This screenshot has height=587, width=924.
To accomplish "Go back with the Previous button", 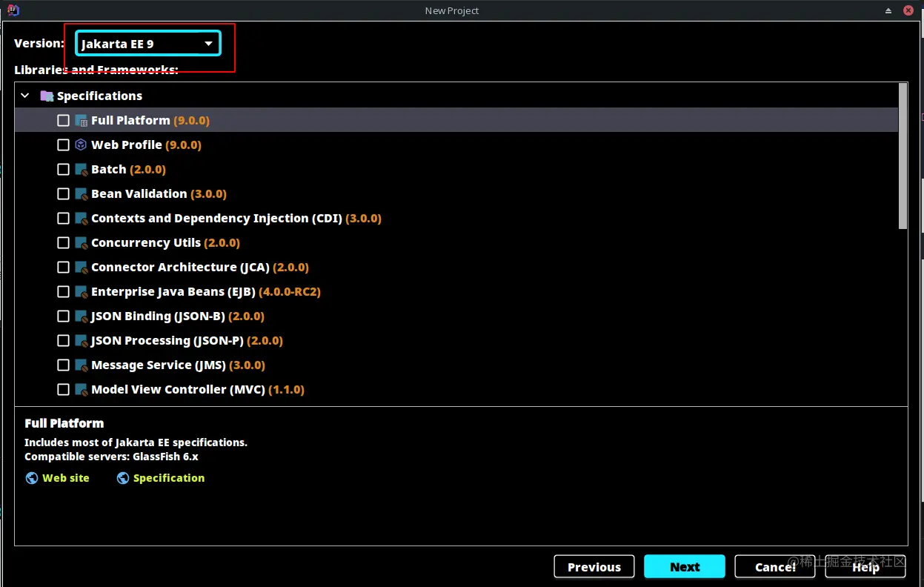I will pos(594,566).
